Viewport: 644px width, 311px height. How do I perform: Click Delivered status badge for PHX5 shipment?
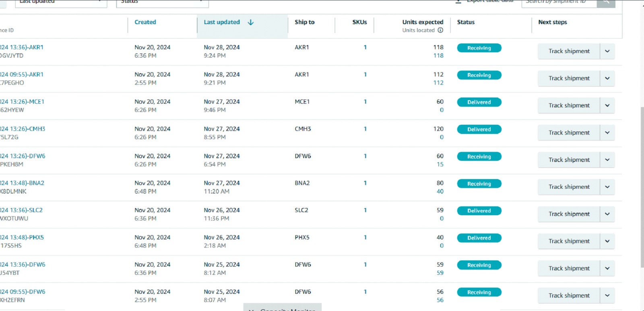click(479, 238)
